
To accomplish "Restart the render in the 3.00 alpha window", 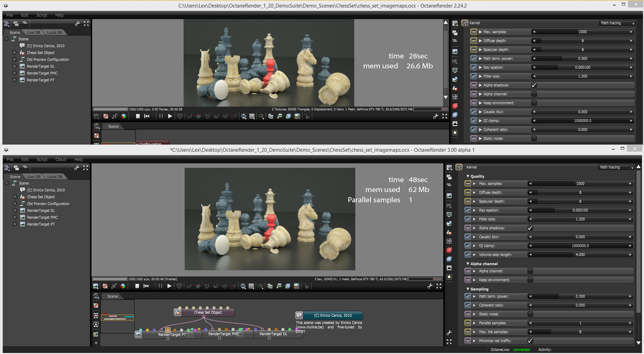I will (x=146, y=286).
